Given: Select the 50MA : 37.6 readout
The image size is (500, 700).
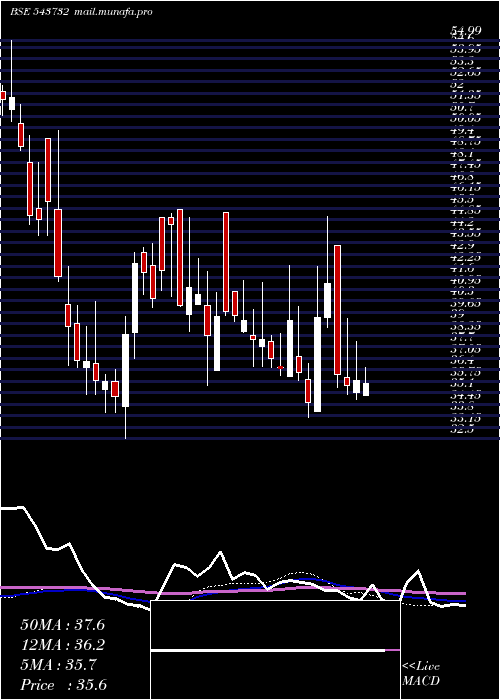Looking at the screenshot, I should pos(62,625).
